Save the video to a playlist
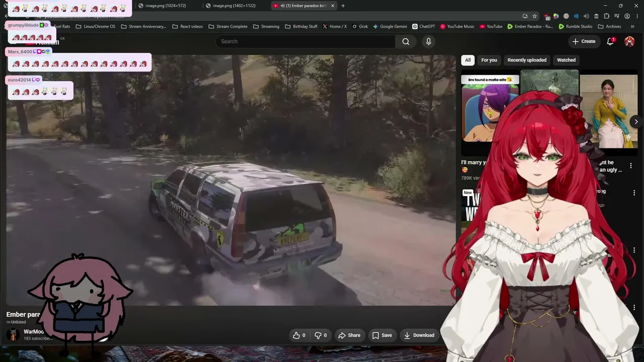Image resolution: width=644 pixels, height=362 pixels. [382, 335]
